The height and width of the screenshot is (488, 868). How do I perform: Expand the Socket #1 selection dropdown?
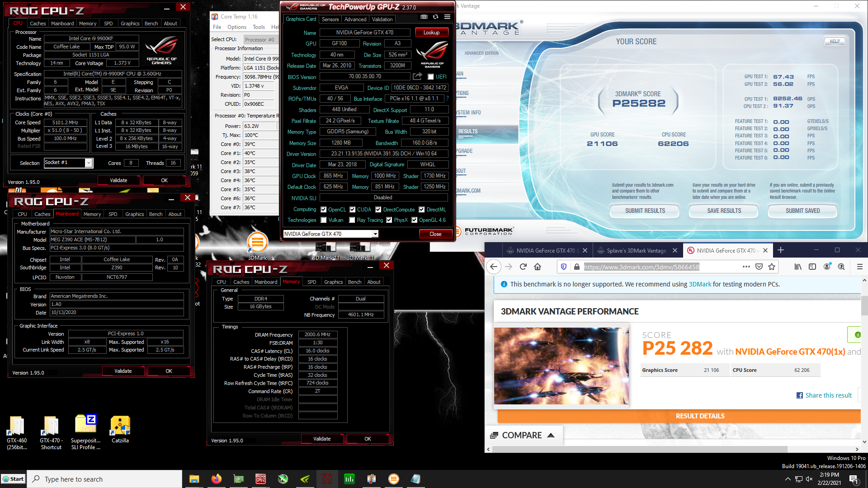point(89,163)
